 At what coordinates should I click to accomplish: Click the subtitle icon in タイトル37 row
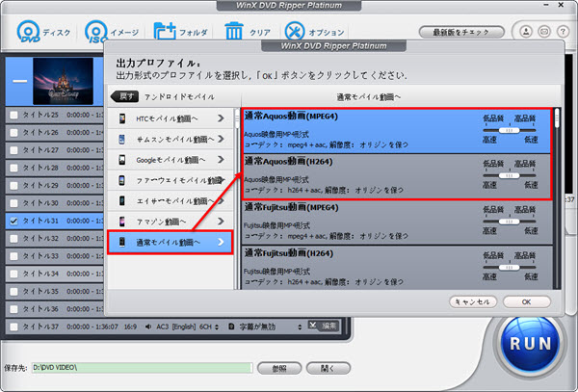point(231,327)
